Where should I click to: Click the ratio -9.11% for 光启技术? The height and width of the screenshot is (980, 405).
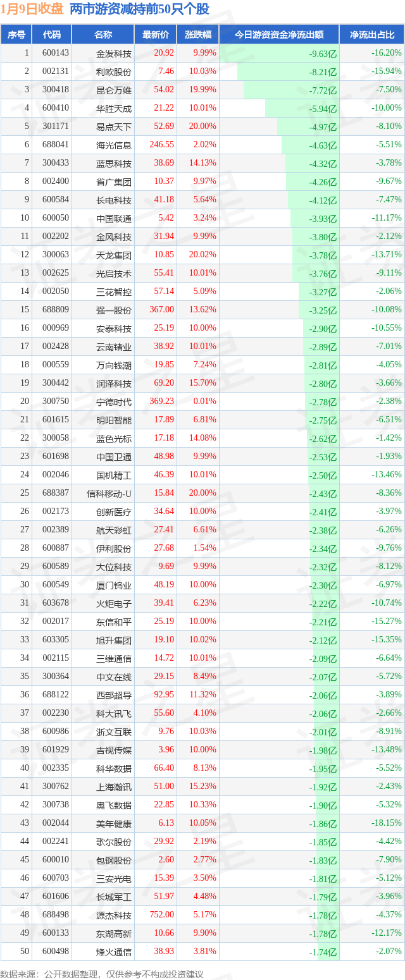coord(388,273)
